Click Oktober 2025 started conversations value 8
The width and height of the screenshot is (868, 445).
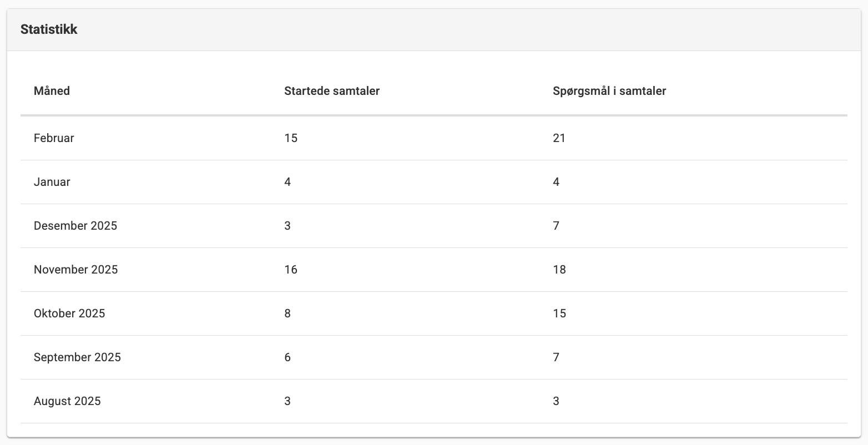click(x=287, y=313)
